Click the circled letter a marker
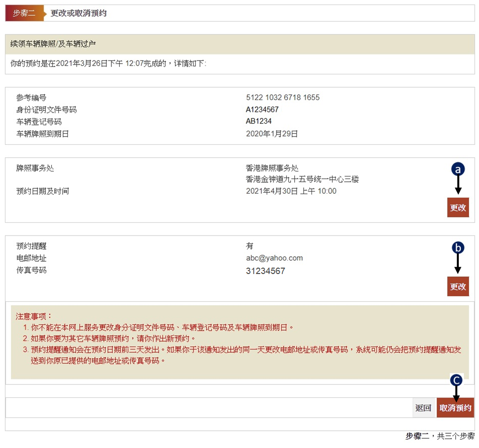The height and width of the screenshot is (448, 479). 458,169
